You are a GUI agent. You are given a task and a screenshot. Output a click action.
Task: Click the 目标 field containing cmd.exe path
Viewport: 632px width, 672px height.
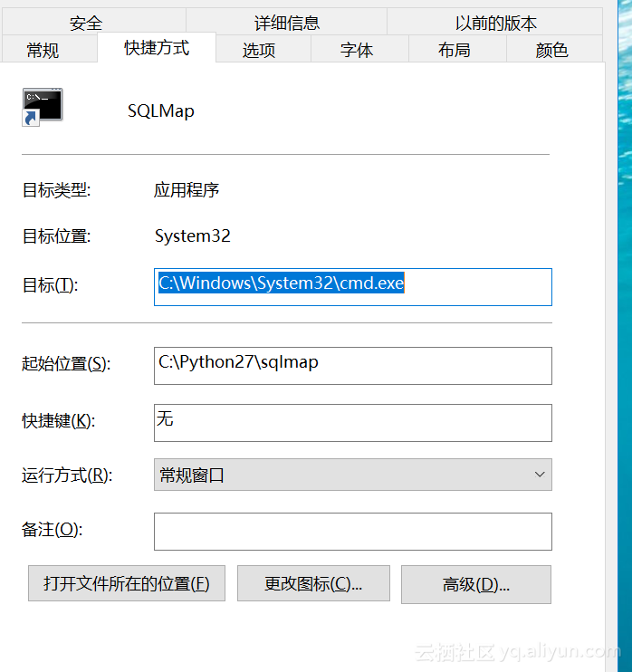click(x=353, y=287)
